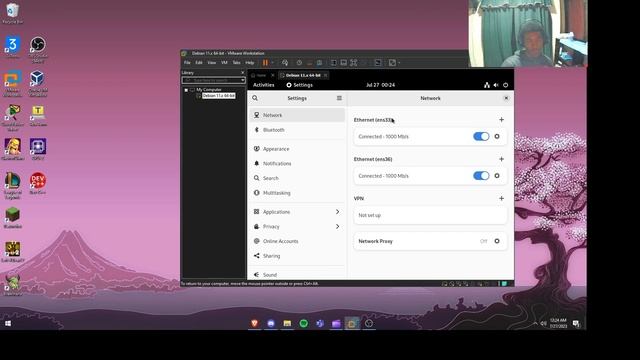Open File Explorer from the taskbar
The width and height of the screenshot is (640, 360).
click(x=287, y=323)
